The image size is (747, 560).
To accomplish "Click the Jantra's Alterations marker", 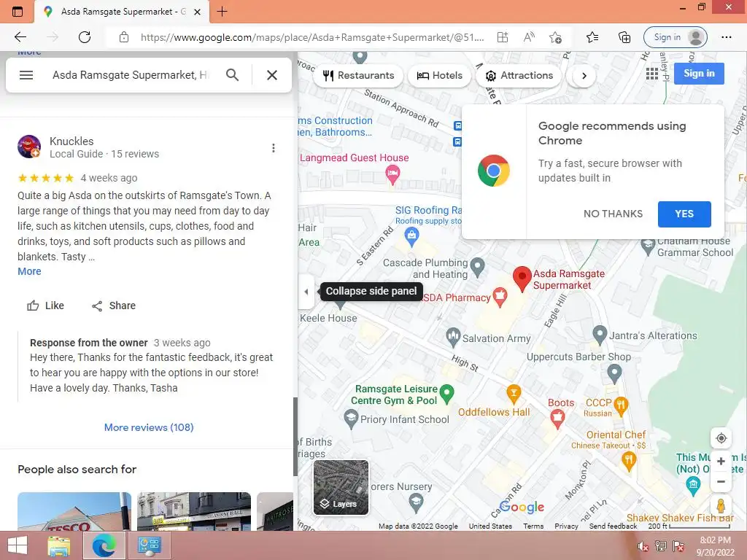I will point(600,335).
